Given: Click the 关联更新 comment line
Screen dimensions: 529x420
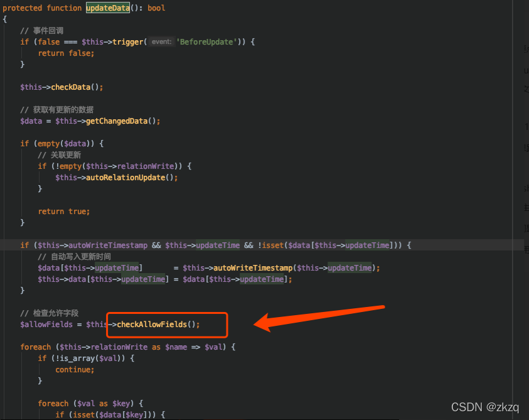Looking at the screenshot, I should click(60, 155).
